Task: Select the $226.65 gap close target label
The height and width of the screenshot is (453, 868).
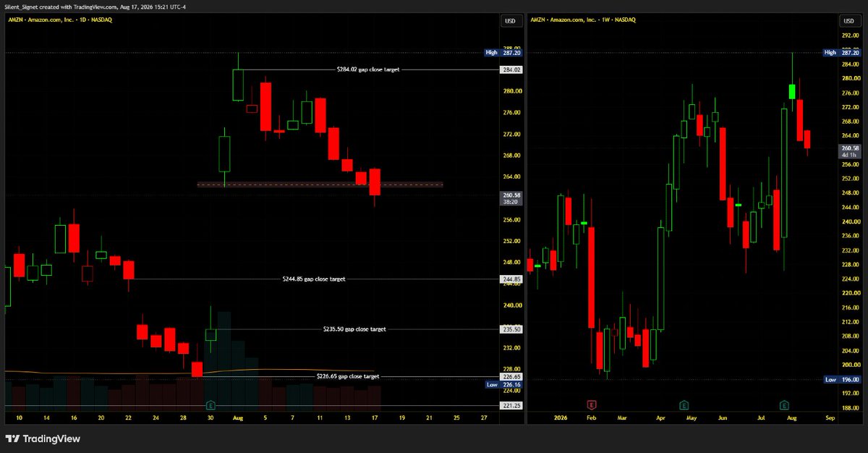Action: 348,376
